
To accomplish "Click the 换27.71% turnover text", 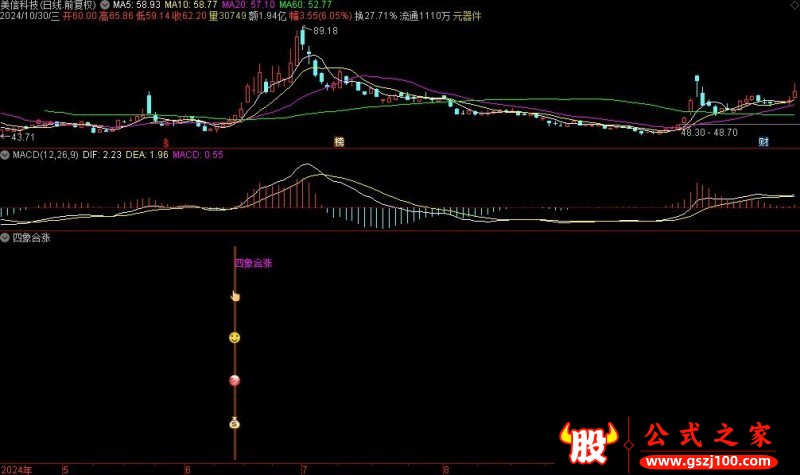I will [x=376, y=16].
